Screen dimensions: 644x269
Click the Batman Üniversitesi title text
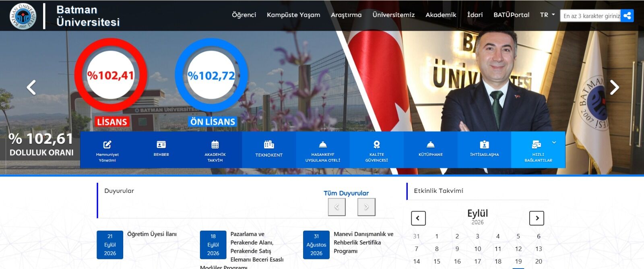(88, 16)
